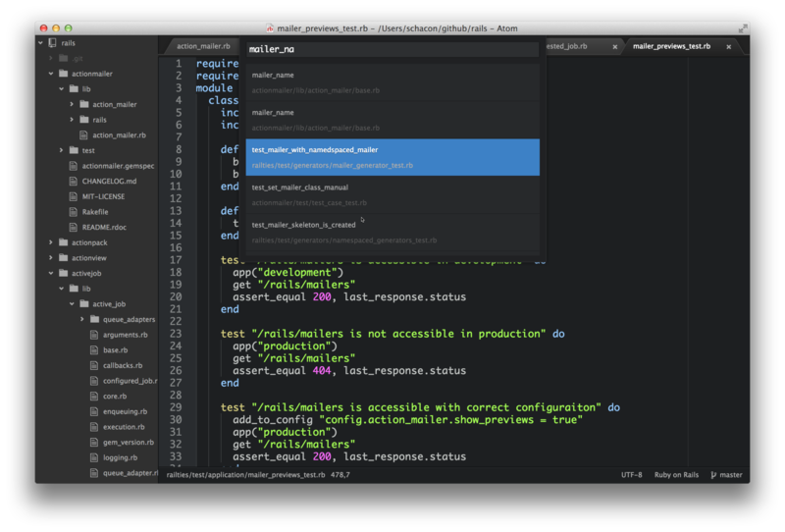Click the file icon beside Rakefile
Image resolution: width=785 pixels, height=532 pixels.
[74, 211]
